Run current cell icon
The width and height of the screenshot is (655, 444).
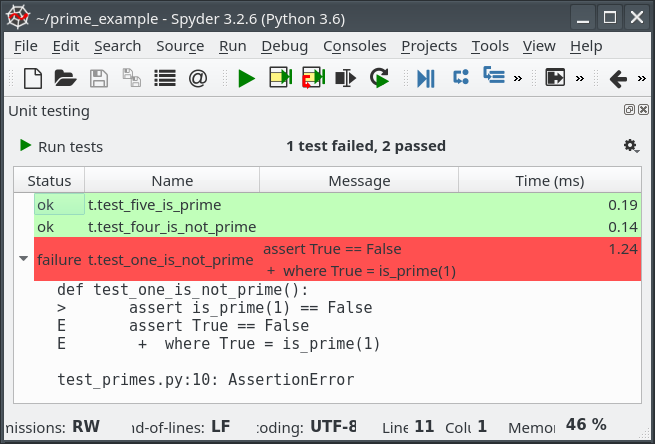280,77
